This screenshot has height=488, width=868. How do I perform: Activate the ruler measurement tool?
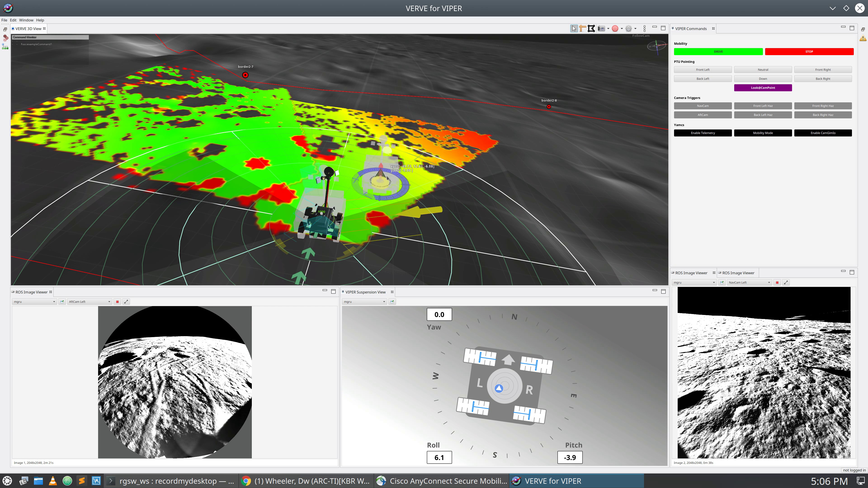583,29
